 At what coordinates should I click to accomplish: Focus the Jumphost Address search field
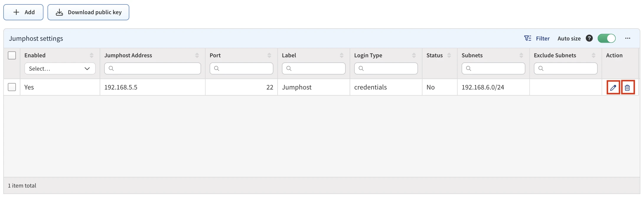[153, 69]
